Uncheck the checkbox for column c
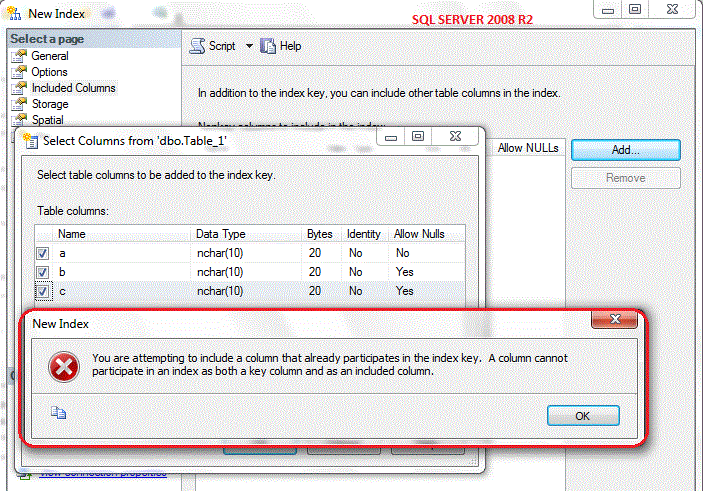Screen dimensions: 703x491 tap(43, 291)
